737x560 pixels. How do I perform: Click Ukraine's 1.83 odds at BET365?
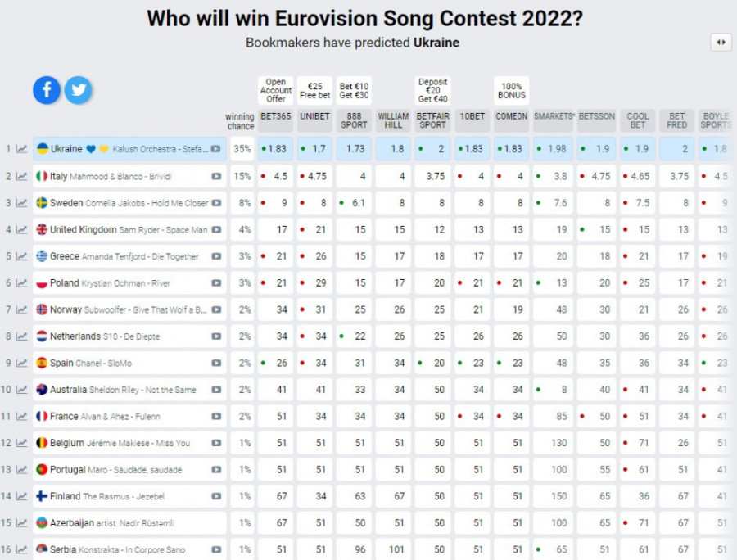coord(276,149)
